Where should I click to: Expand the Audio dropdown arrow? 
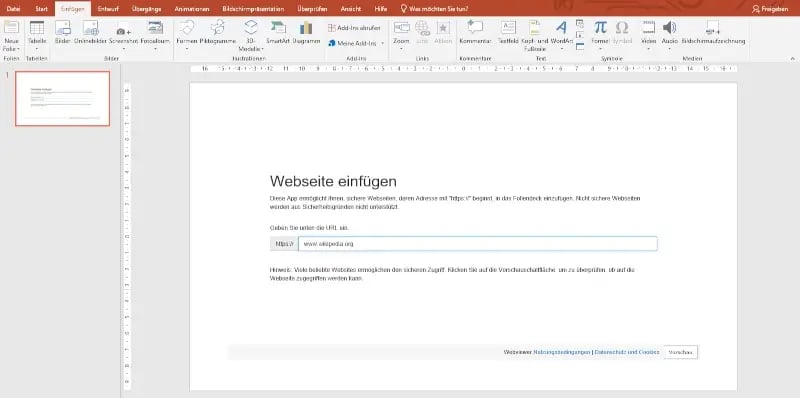[x=669, y=49]
